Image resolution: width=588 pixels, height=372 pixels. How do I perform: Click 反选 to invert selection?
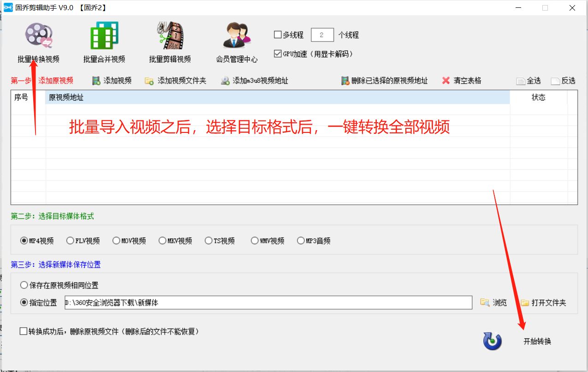click(563, 80)
